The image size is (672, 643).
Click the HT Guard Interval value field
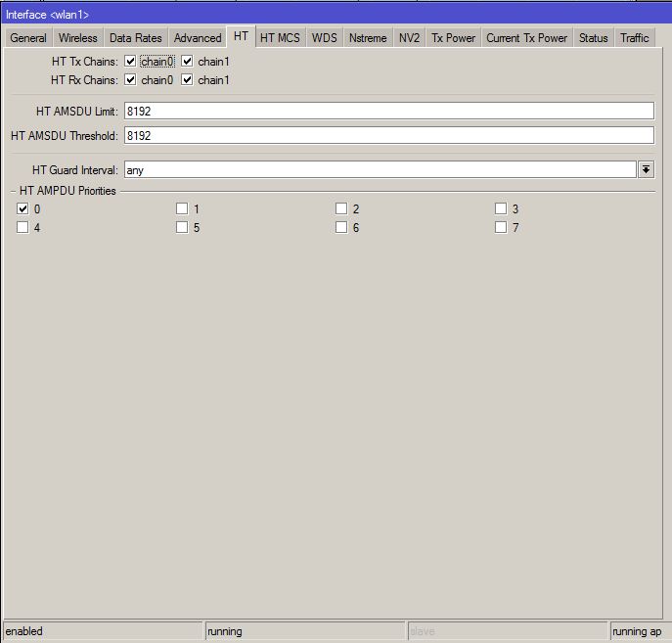coord(381,169)
